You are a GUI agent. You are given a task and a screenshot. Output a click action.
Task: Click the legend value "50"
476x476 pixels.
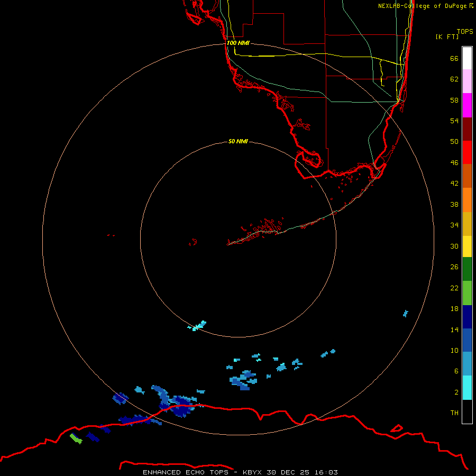tap(454, 142)
